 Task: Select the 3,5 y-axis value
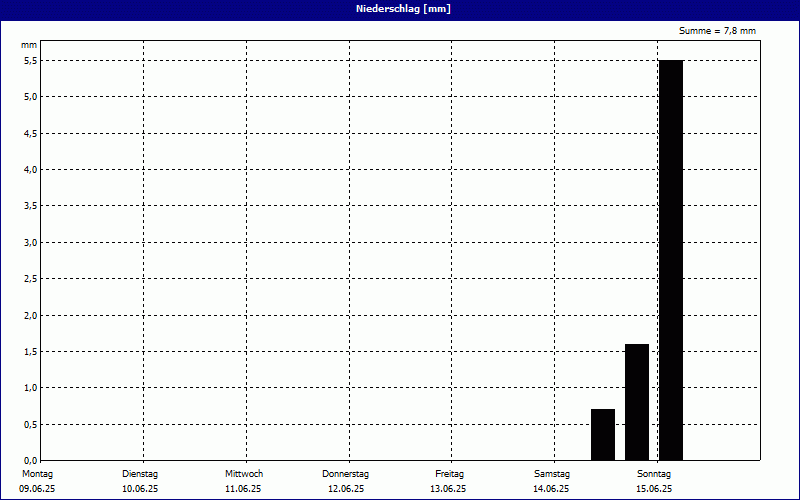(31, 206)
